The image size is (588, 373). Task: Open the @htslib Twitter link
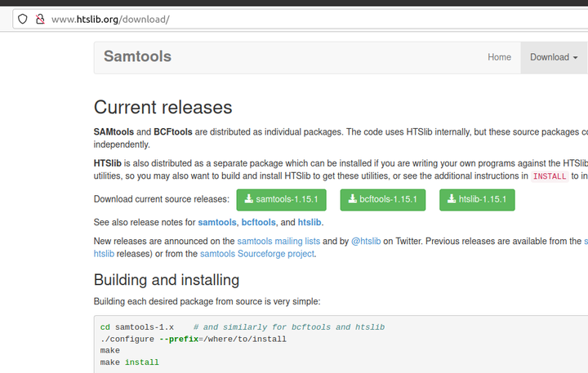367,242
